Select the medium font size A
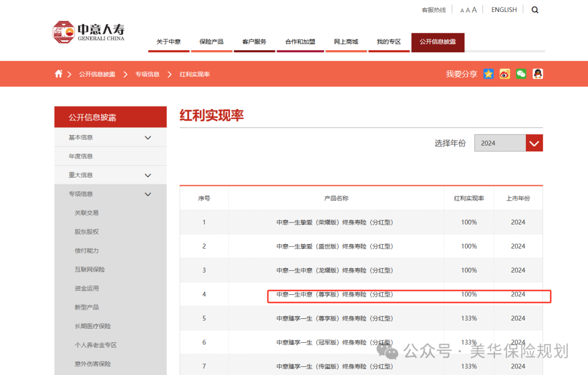588x375 pixels. click(468, 9)
